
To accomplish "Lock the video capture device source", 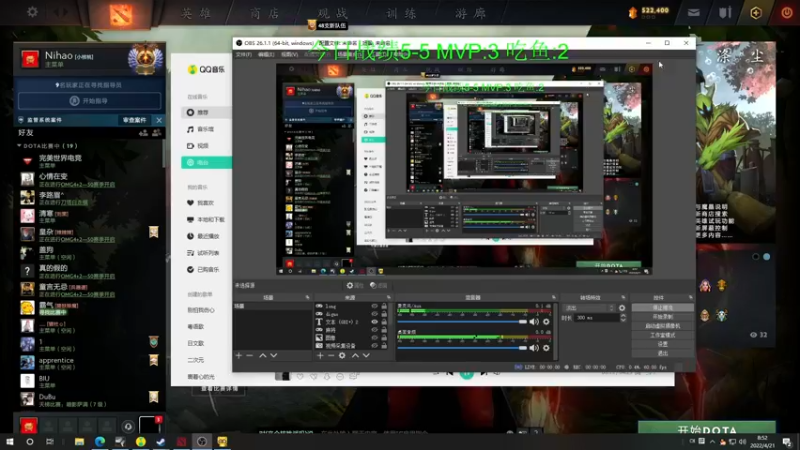I will (x=384, y=345).
